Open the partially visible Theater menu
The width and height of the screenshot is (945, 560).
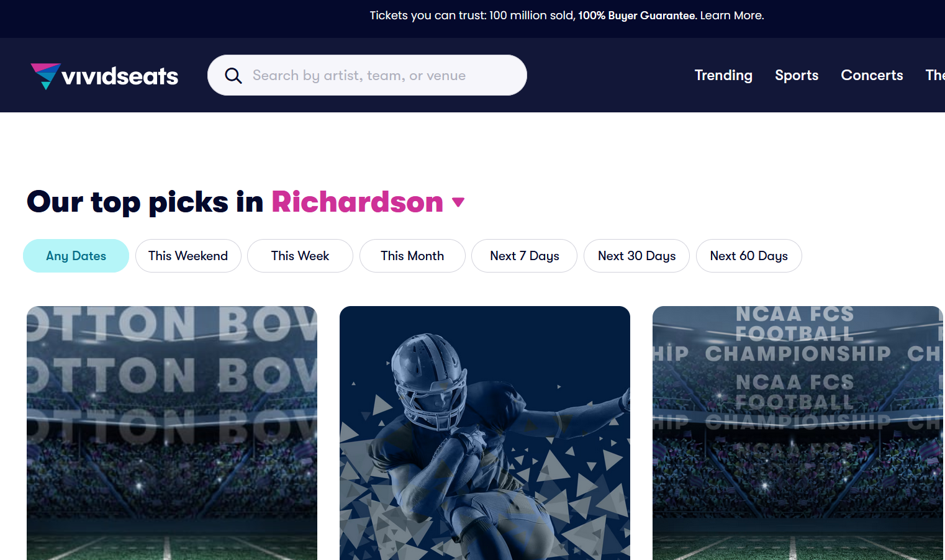coord(935,75)
